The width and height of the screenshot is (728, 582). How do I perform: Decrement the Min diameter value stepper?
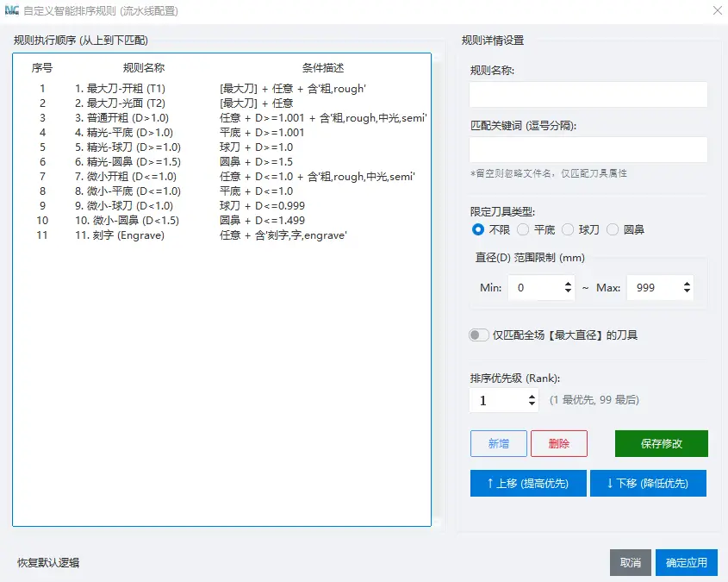point(566,291)
